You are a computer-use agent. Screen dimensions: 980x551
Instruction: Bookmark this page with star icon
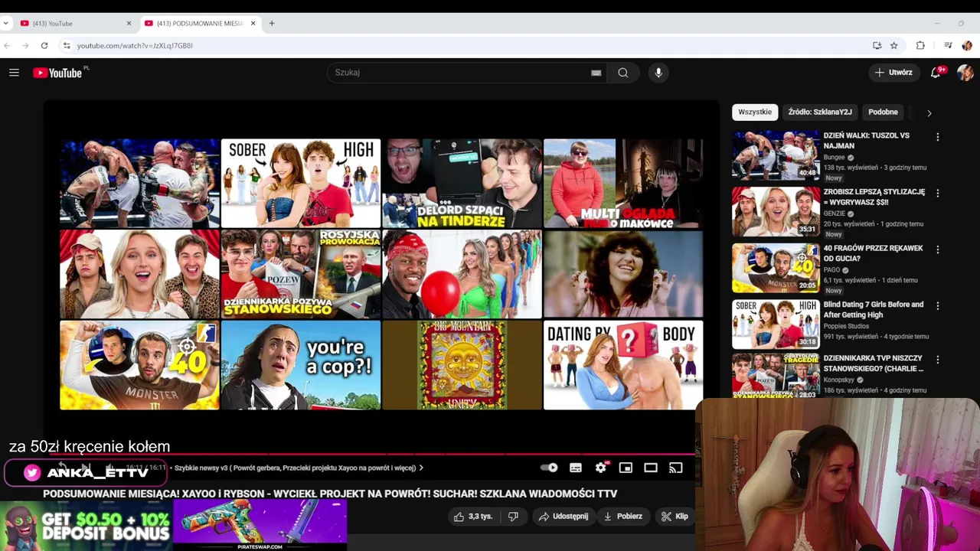click(x=893, y=45)
